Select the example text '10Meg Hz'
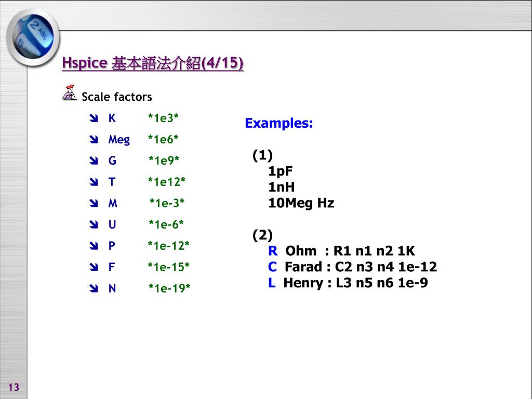Image resolution: width=532 pixels, height=399 pixels. (x=301, y=203)
